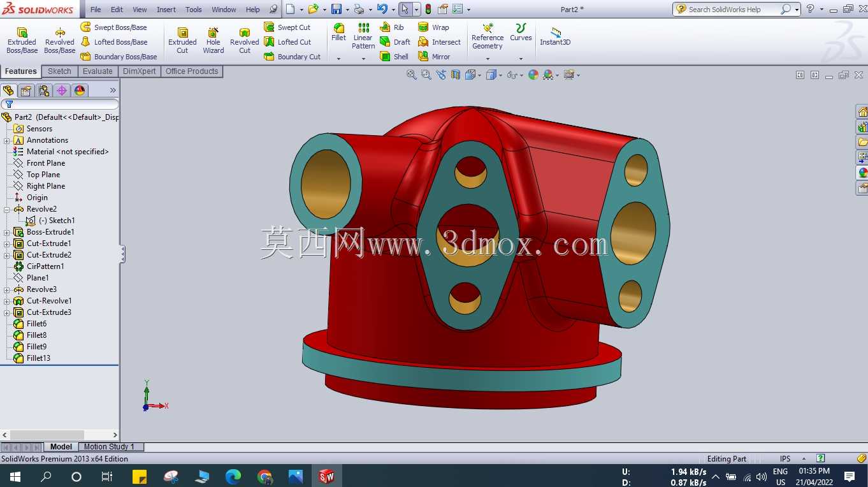Click the Intersect button
This screenshot has height=487, width=868.
439,42
